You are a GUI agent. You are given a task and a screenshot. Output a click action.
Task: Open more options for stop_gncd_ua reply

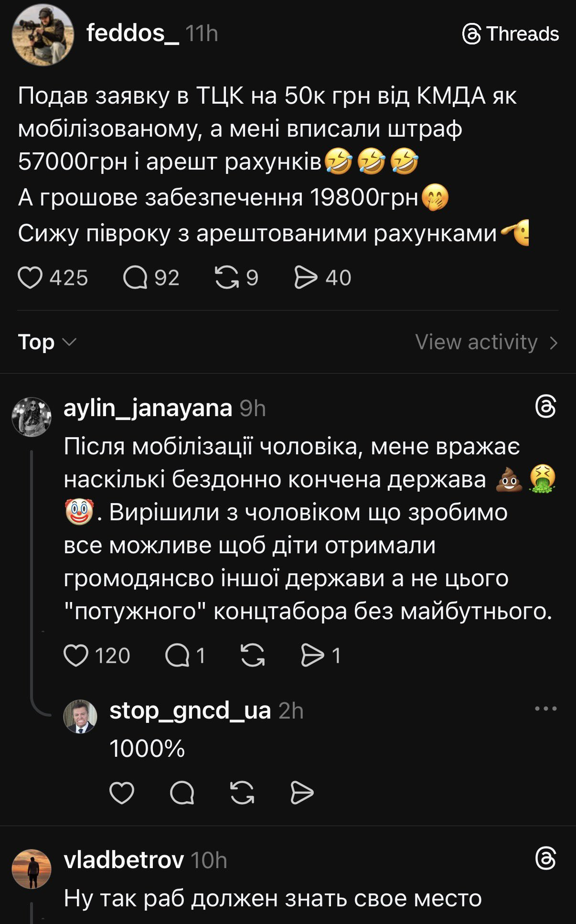click(x=545, y=709)
